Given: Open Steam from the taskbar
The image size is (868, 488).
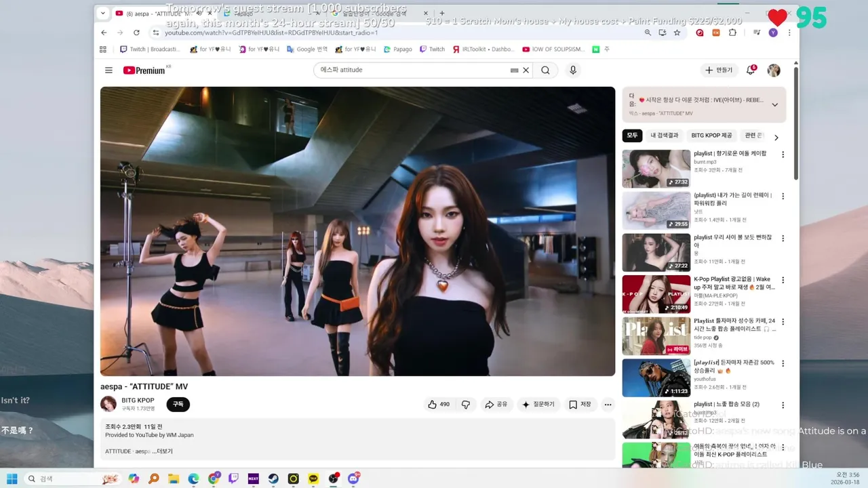Looking at the screenshot, I should pos(273,479).
